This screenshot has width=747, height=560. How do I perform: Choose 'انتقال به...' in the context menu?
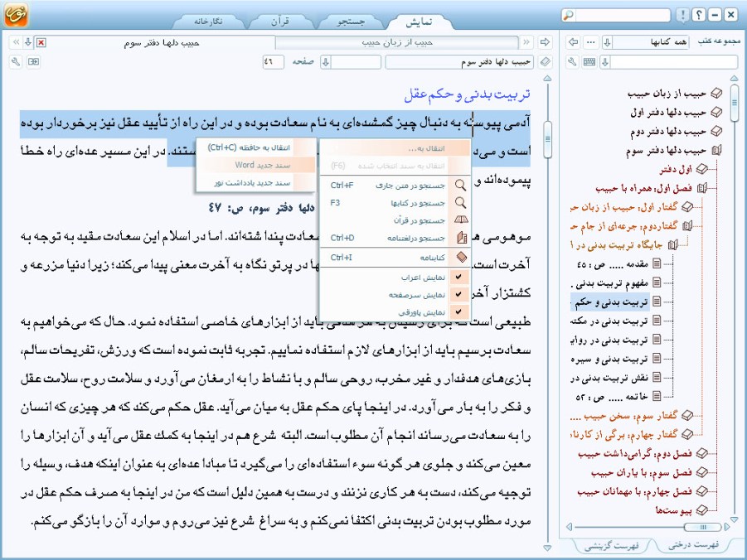pyautogui.click(x=395, y=148)
